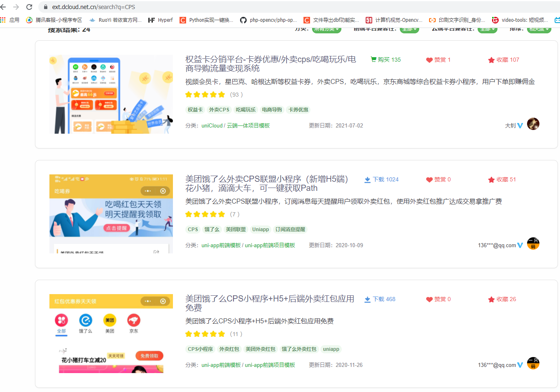Click the 权益卡分销平台 five-star rating

[x=205, y=95]
